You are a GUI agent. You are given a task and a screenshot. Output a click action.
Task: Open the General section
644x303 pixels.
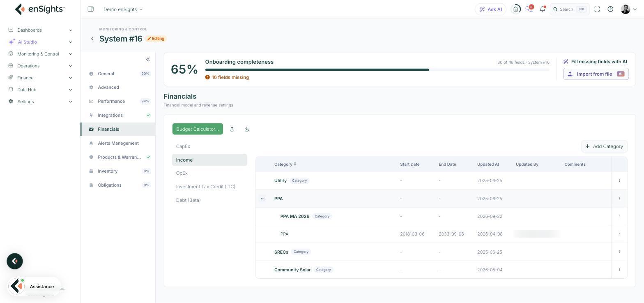click(118, 74)
